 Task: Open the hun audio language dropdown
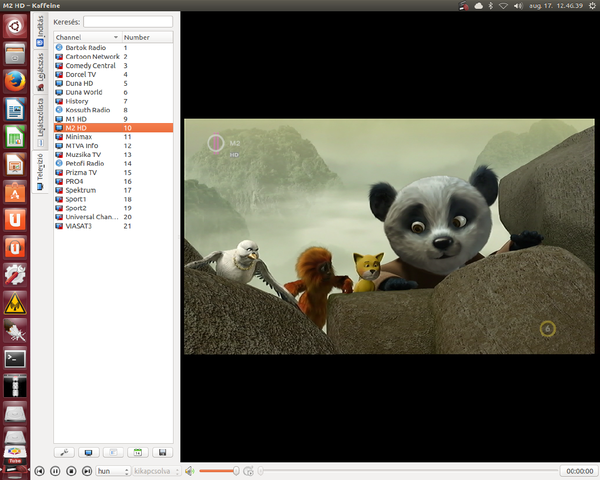tap(113, 471)
